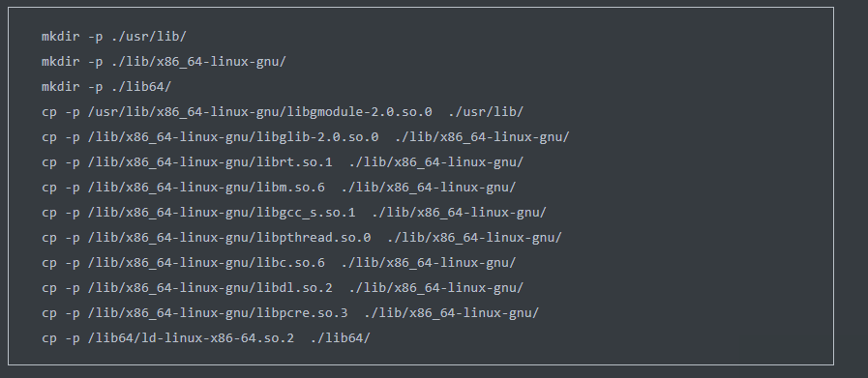The height and width of the screenshot is (378, 868).
Task: Click the libm.so.6 copy command line
Action: (279, 187)
